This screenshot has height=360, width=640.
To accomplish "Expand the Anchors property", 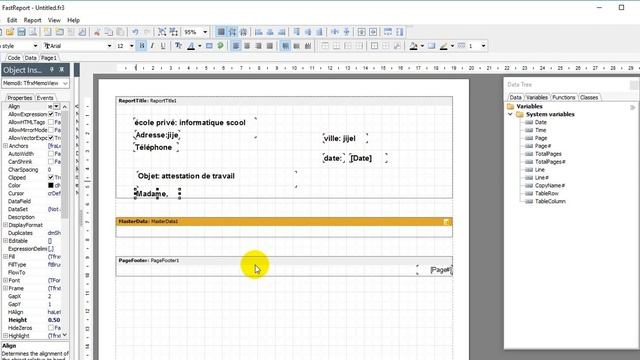I will tap(5, 146).
